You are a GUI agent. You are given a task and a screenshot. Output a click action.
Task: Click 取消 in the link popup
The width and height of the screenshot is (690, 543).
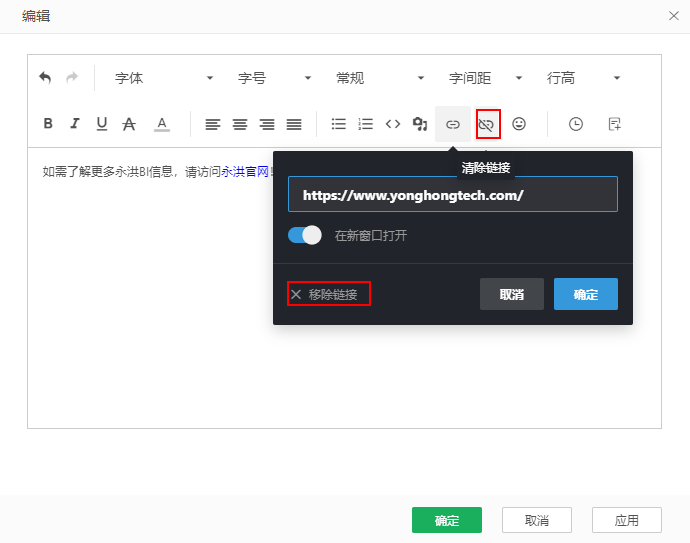(512, 294)
